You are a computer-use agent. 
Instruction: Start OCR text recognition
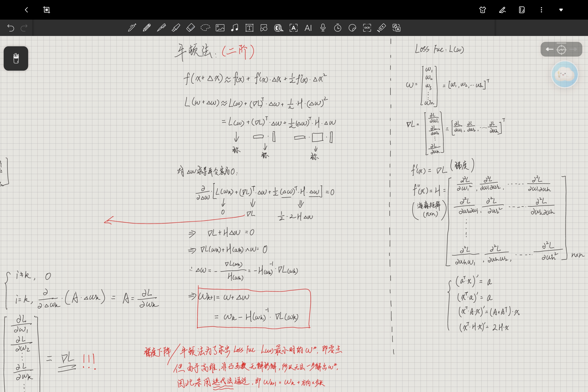pos(367,28)
